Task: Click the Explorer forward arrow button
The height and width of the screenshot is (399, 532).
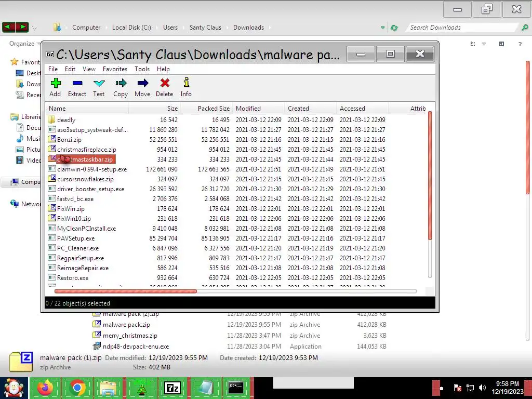Action: pyautogui.click(x=22, y=27)
